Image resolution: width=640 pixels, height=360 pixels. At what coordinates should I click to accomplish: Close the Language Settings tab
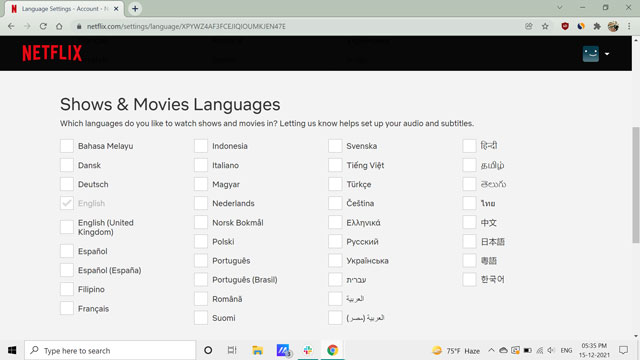pyautogui.click(x=116, y=9)
